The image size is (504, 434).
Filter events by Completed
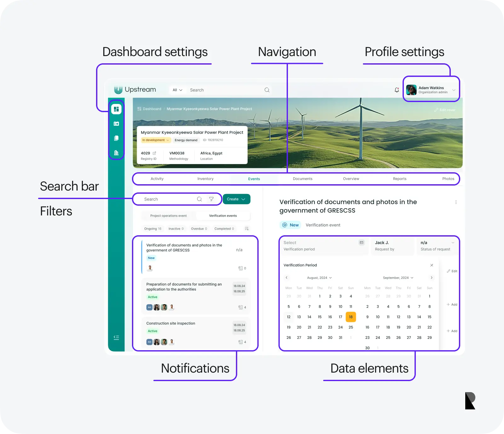click(224, 229)
